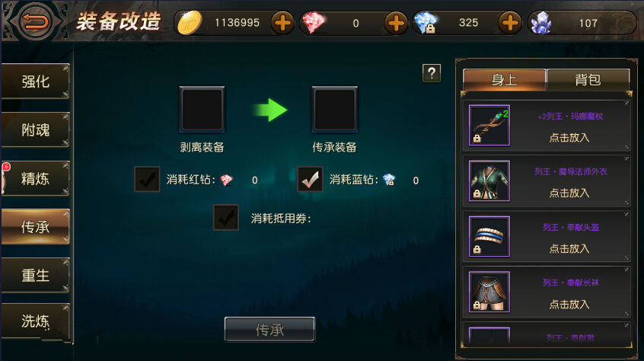Add red diamonds with plus icon
This screenshot has width=644, height=361.
point(396,23)
